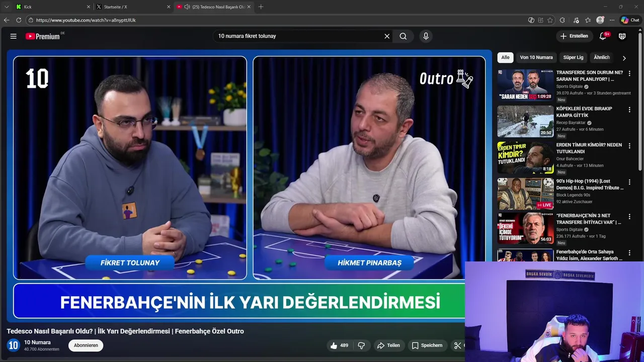Open the account avatar menu on YouTube
The height and width of the screenshot is (362, 644).
[622, 36]
